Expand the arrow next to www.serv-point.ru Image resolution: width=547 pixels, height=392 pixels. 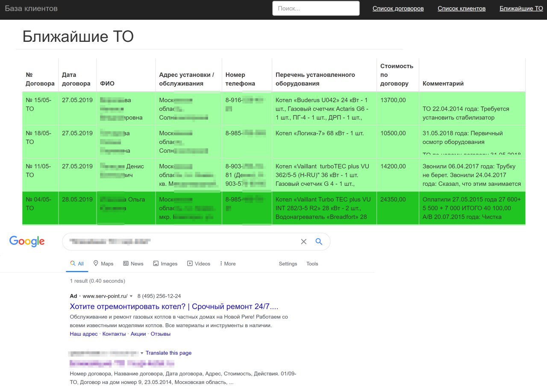pos(132,296)
